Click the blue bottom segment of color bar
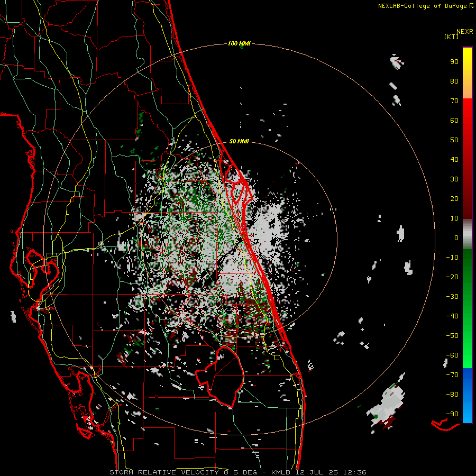The height and width of the screenshot is (476, 476). click(x=467, y=396)
